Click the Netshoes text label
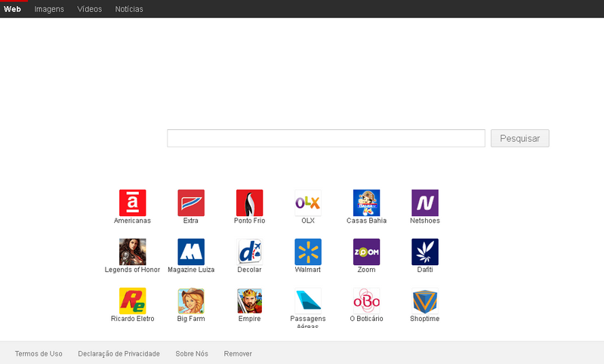Viewport: 604px width, 364px height. coord(425,221)
